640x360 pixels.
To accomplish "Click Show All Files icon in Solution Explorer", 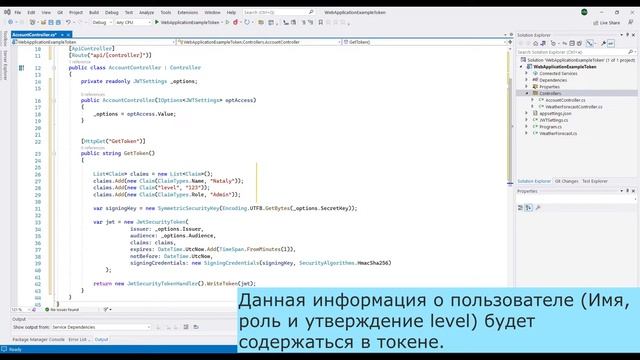I will (579, 43).
